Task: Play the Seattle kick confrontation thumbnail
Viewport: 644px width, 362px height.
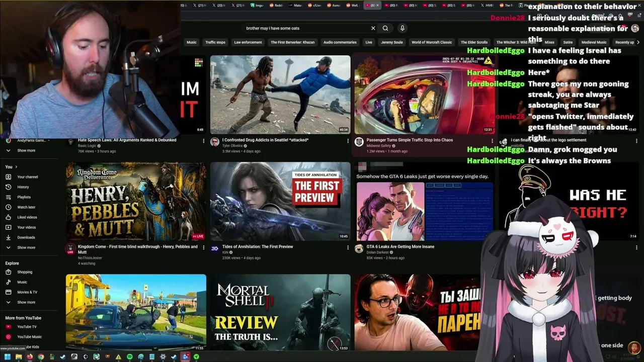Action: (x=280, y=95)
